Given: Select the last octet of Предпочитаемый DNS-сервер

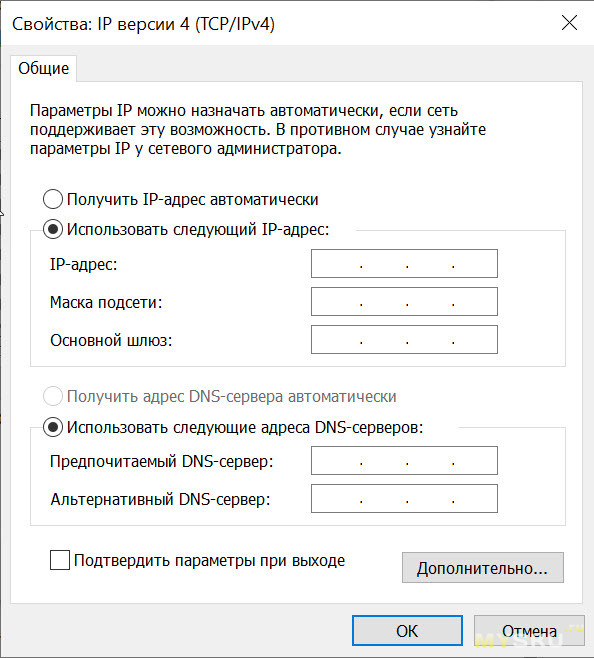Looking at the screenshot, I should coord(474,460).
